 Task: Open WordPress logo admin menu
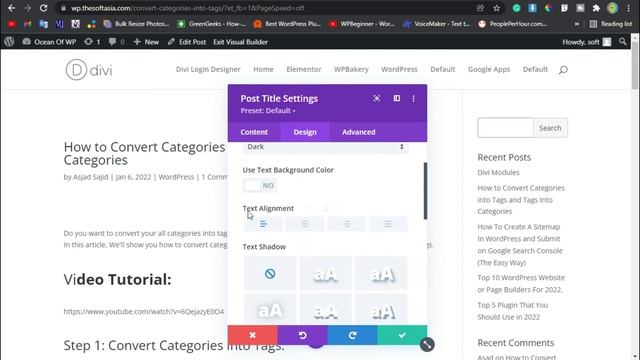point(9,42)
